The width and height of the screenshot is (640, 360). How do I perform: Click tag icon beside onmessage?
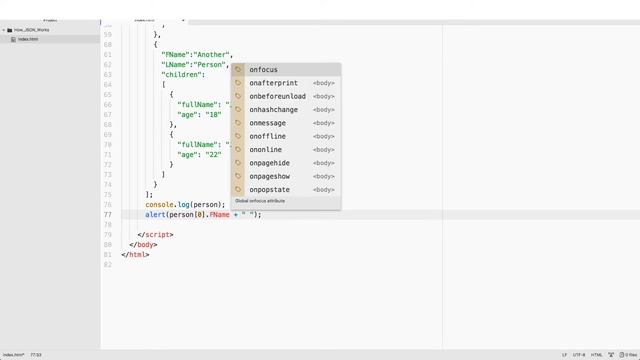[x=238, y=123]
